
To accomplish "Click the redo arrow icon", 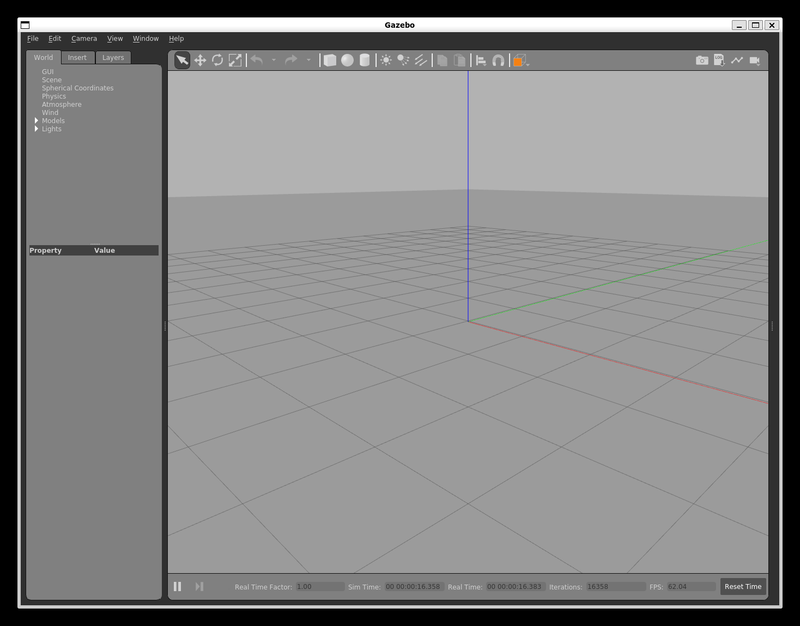I will click(x=291, y=60).
